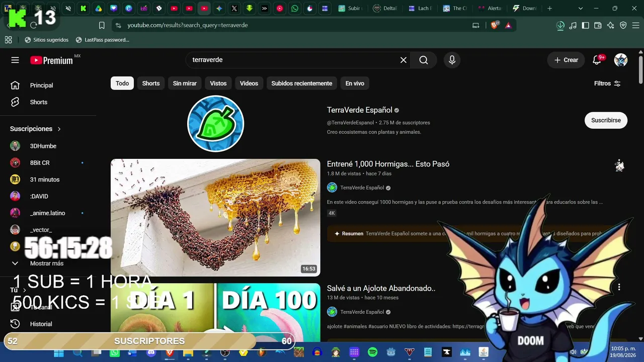644x362 pixels.
Task: Clear the terraverde search text
Action: coord(404,60)
